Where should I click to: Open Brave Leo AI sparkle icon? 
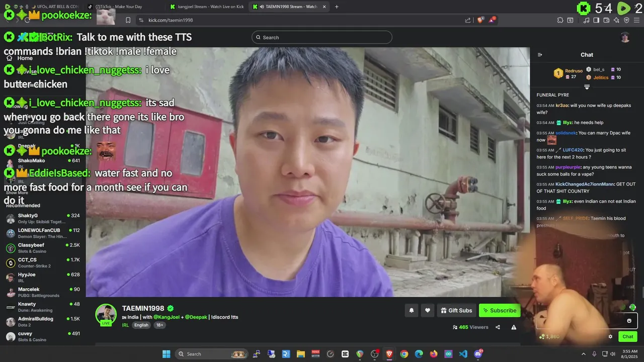[x=616, y=20]
